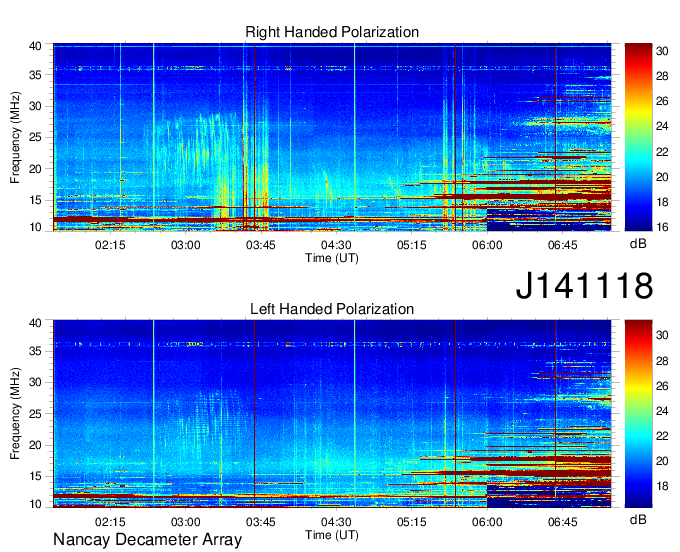680x552 pixels.
Task: Click the 15 MHz tick label of Left Handed plot
Action: click(x=35, y=476)
